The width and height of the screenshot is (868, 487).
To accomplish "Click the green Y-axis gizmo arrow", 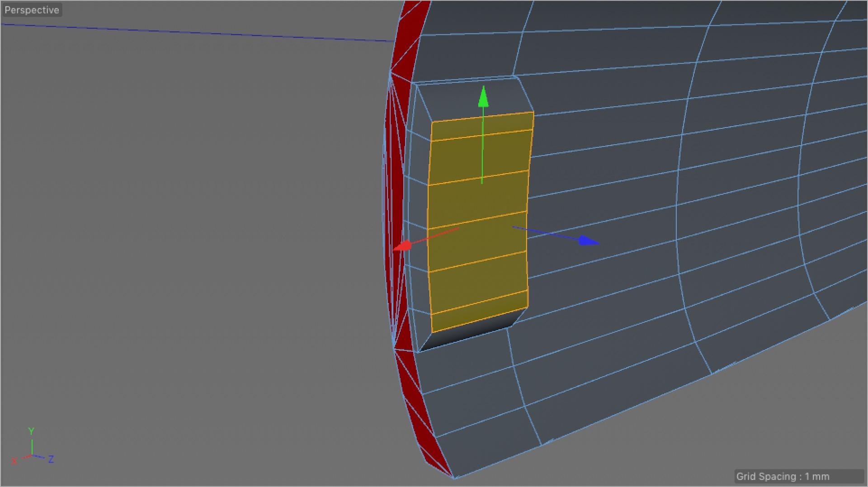I will (483, 96).
